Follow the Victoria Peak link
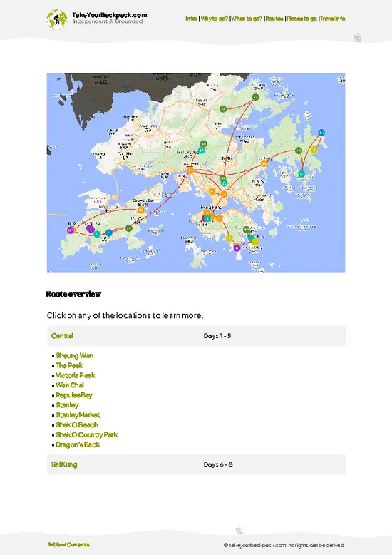The image size is (392, 555). 76,375
